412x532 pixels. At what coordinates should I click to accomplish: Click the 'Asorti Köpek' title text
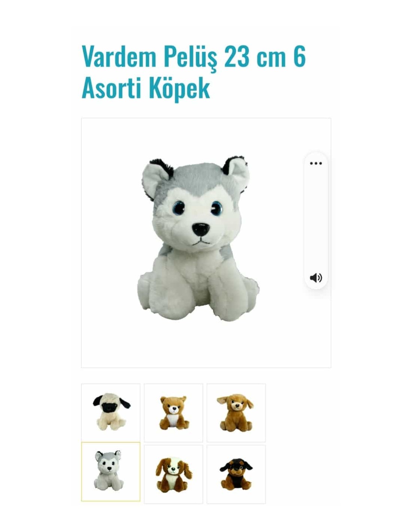(146, 88)
